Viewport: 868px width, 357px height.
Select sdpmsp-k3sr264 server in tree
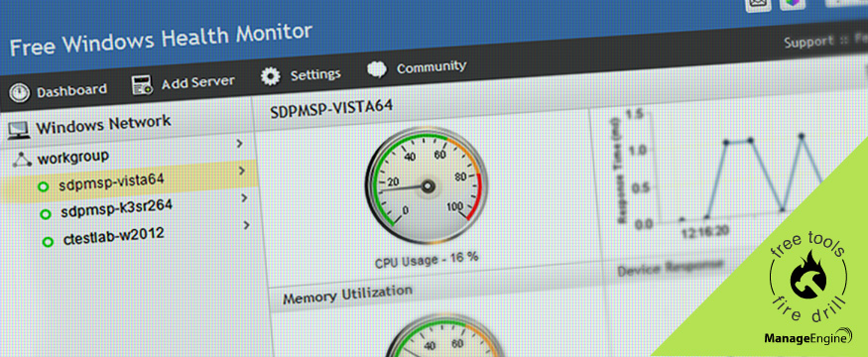coord(116,208)
